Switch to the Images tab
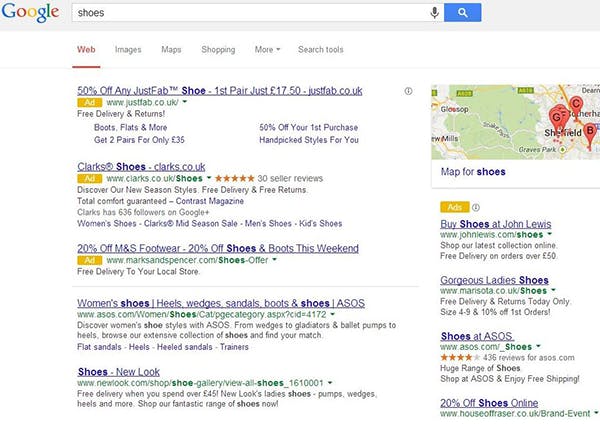The width and height of the screenshot is (600, 424). 128,49
